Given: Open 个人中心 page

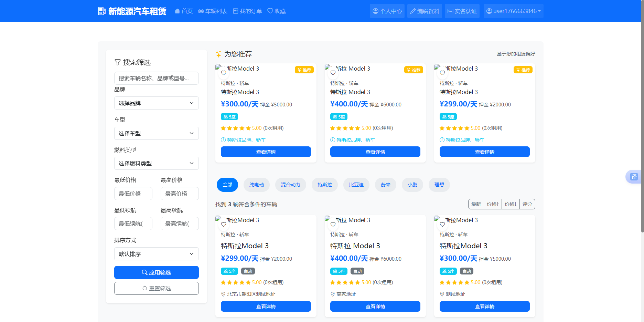Looking at the screenshot, I should pos(387,11).
